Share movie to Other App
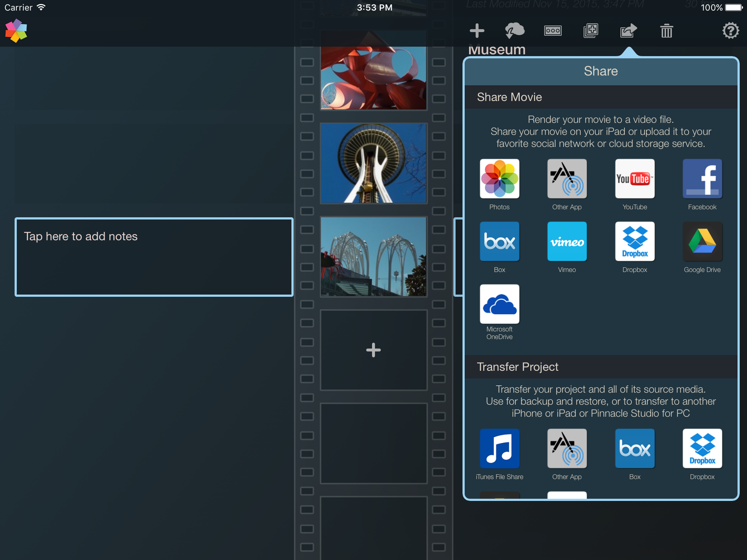This screenshot has width=747, height=560. tap(567, 179)
